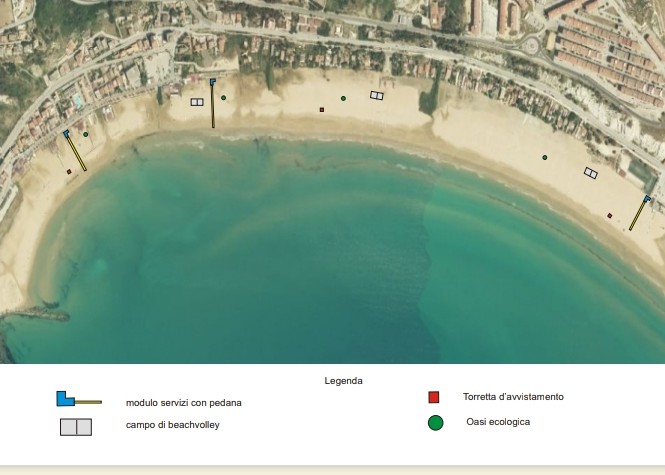
Task: Click the red tower marker by the westernmost walkway
Action: point(69,172)
